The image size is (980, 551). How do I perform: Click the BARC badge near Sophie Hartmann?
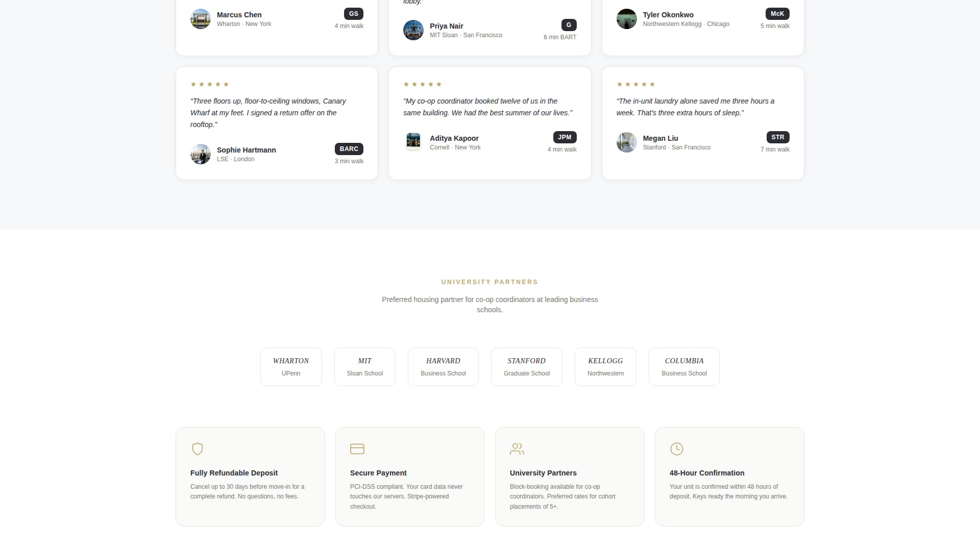349,148
